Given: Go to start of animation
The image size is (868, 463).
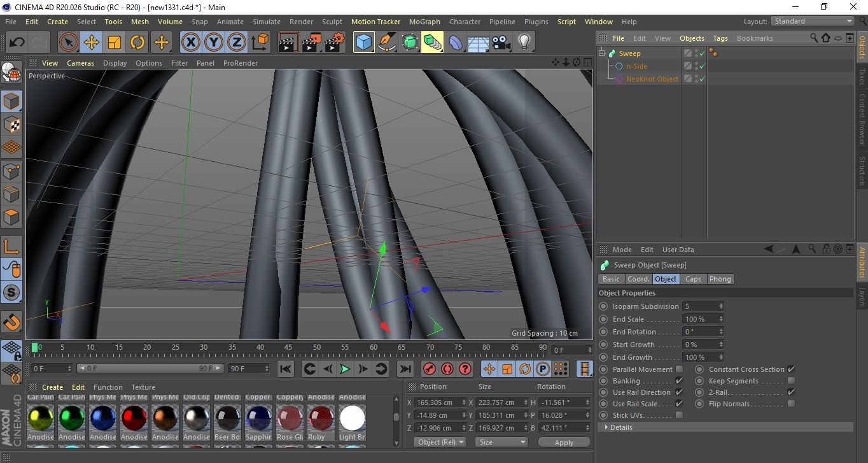Looking at the screenshot, I should pos(286,369).
